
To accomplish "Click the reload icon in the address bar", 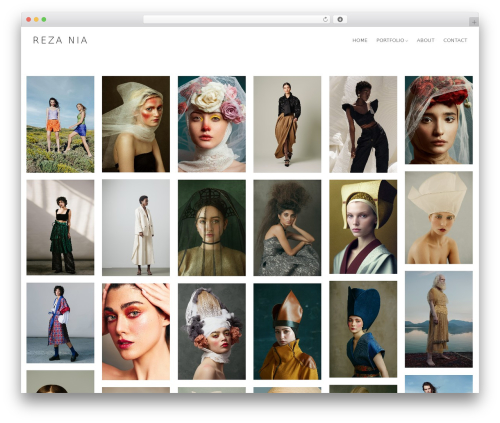I will point(325,20).
